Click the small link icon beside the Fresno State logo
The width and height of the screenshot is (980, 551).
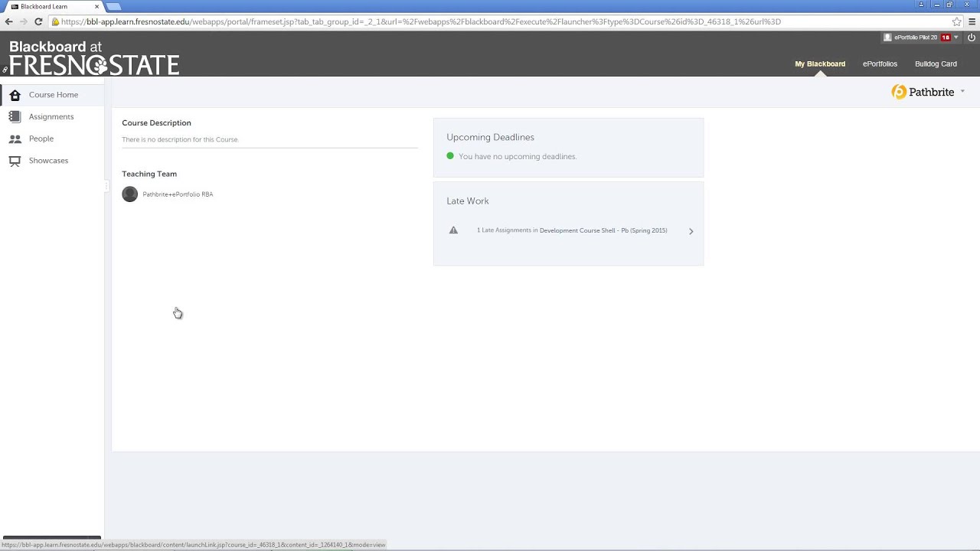pos(5,70)
